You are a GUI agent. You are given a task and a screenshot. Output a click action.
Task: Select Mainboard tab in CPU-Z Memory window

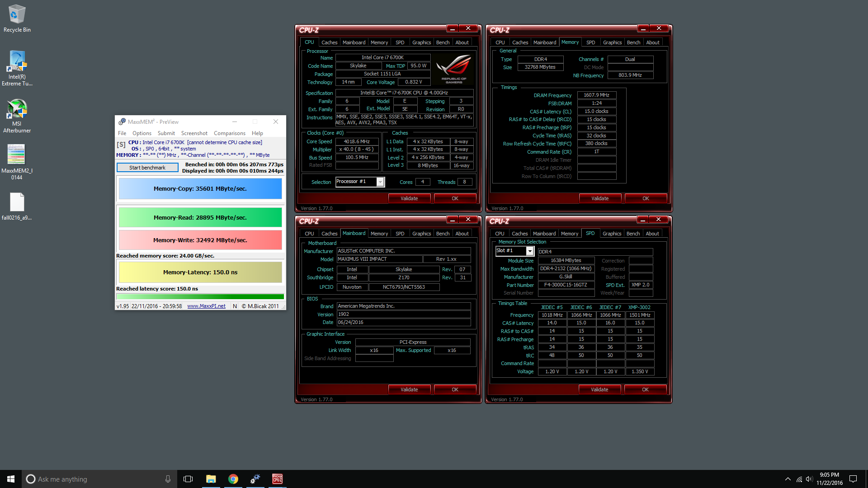[x=545, y=42]
